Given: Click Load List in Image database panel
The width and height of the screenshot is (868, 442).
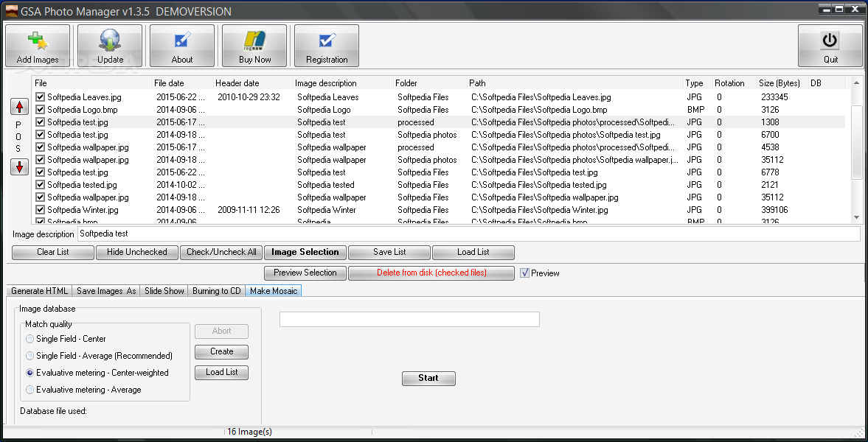Looking at the screenshot, I should coord(221,372).
